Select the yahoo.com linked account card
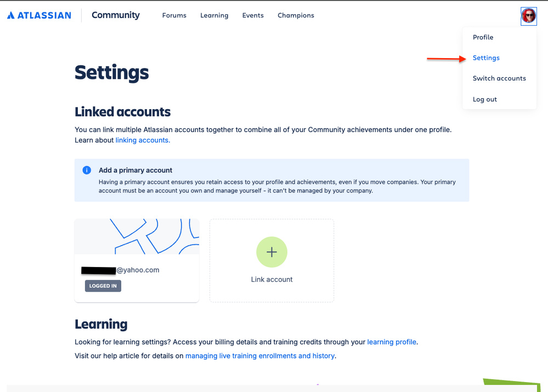The width and height of the screenshot is (548, 392). click(137, 270)
